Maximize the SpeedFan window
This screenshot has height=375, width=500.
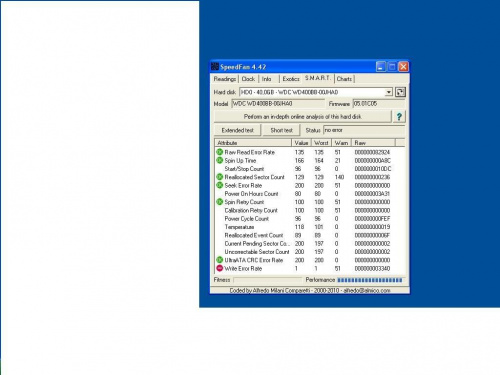point(392,67)
